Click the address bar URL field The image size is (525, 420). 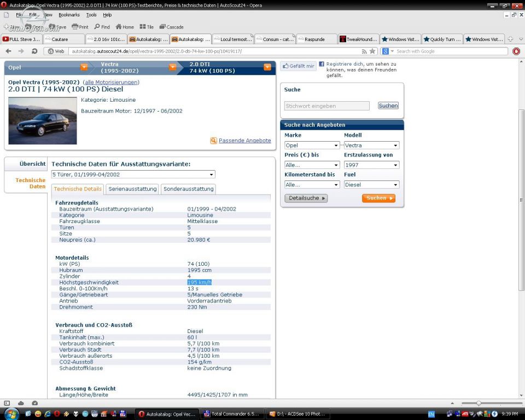[214, 51]
